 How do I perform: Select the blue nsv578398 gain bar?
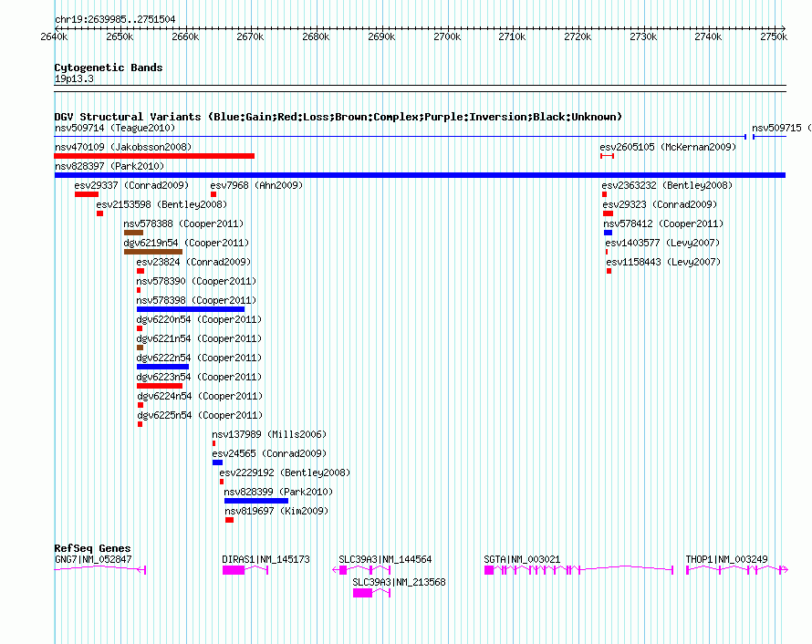(191, 309)
